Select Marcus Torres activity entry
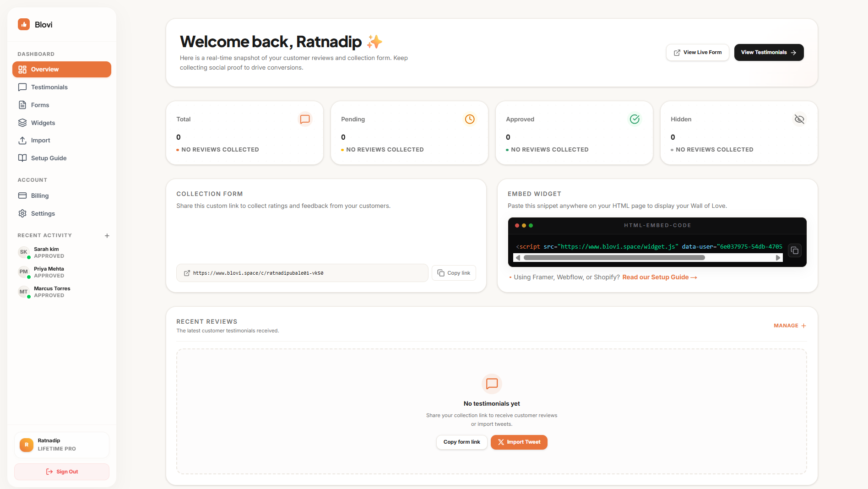868x489 pixels. pos(62,292)
